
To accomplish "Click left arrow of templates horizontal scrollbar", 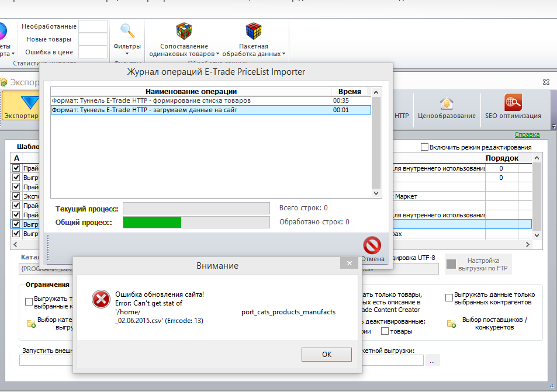I will tap(15, 244).
